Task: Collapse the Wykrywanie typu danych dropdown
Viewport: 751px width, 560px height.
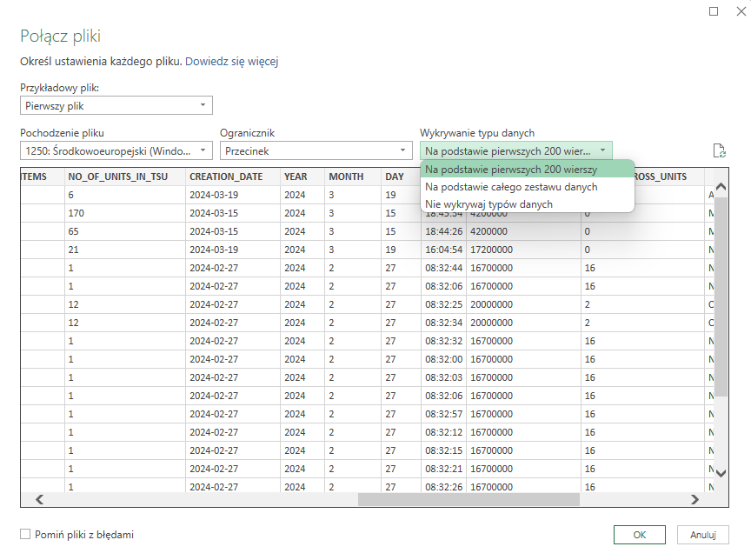Action: click(x=516, y=150)
